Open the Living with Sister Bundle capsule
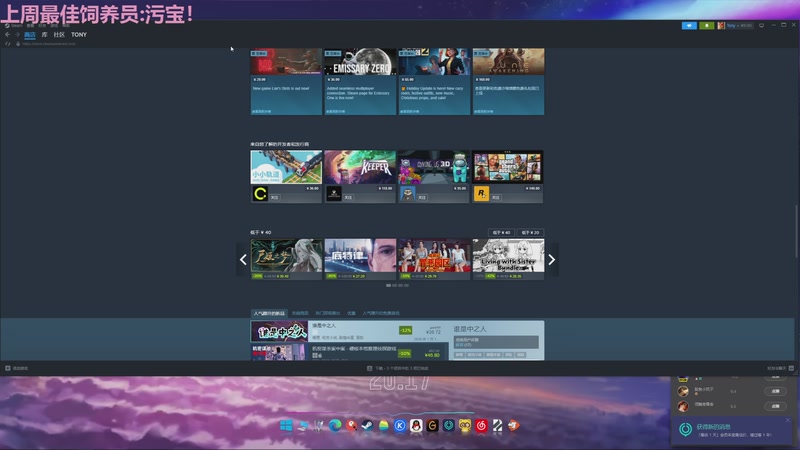 click(508, 259)
